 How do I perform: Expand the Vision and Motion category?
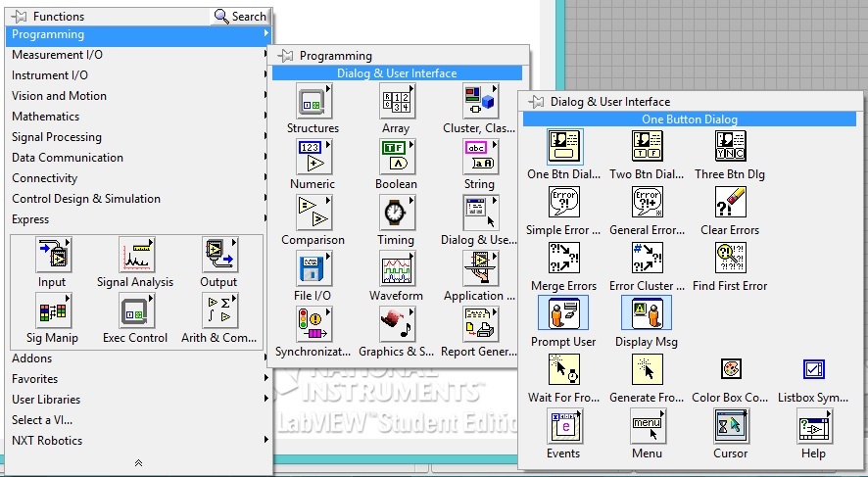coord(139,96)
